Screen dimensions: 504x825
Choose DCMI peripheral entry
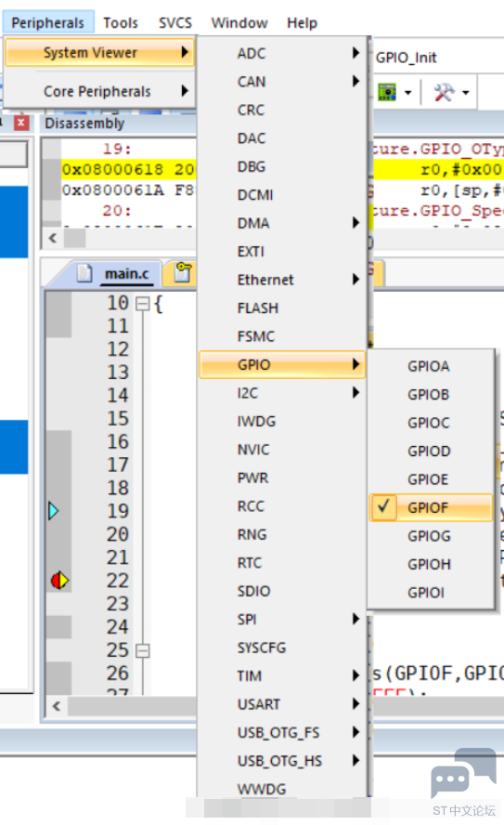coord(282,195)
